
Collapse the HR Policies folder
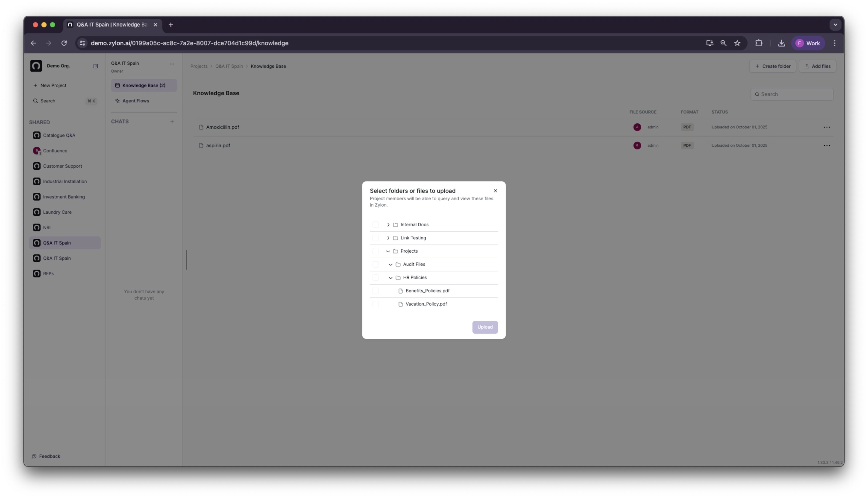(x=390, y=278)
